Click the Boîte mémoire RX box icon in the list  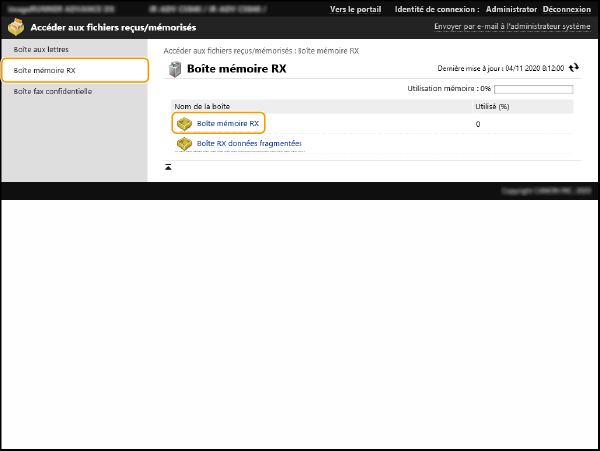(x=184, y=124)
